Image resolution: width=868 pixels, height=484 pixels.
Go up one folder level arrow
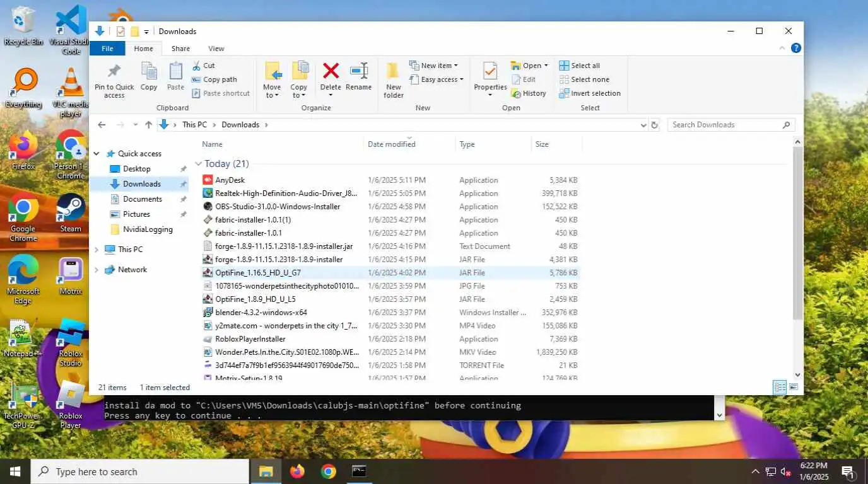[x=148, y=125]
